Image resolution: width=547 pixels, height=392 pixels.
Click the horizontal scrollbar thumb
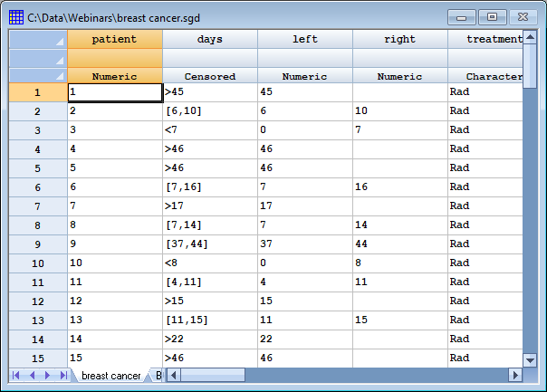212,375
